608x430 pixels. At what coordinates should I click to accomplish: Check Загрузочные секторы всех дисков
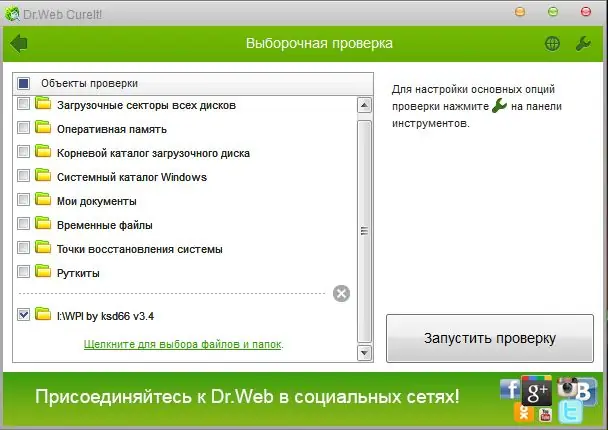pyautogui.click(x=24, y=104)
